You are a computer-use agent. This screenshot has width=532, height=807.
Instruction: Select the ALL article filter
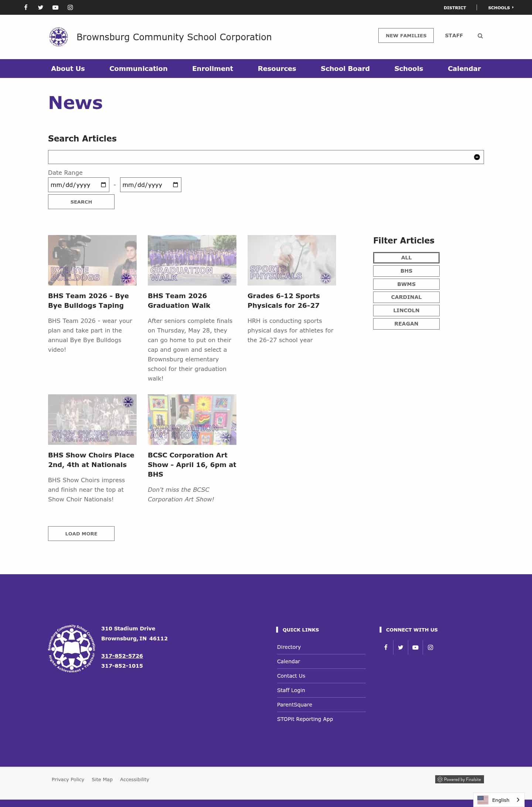pyautogui.click(x=406, y=258)
